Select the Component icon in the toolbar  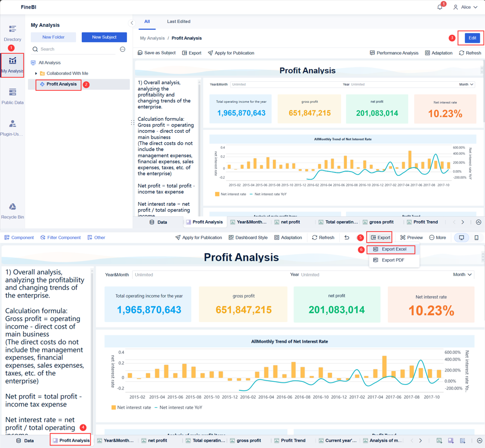19,237
